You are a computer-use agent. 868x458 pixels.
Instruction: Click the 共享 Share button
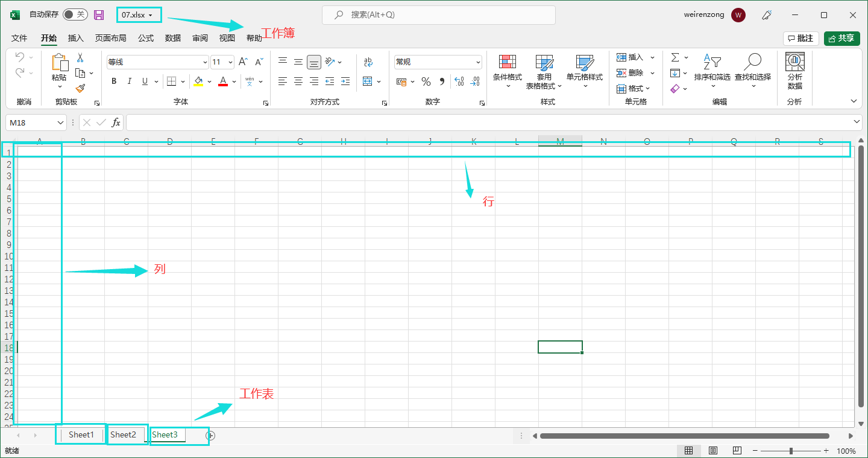click(x=842, y=39)
